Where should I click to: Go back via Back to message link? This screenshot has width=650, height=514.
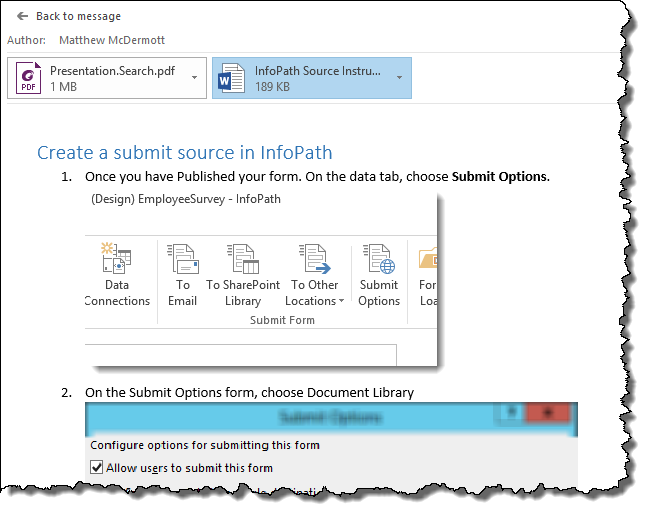(78, 16)
